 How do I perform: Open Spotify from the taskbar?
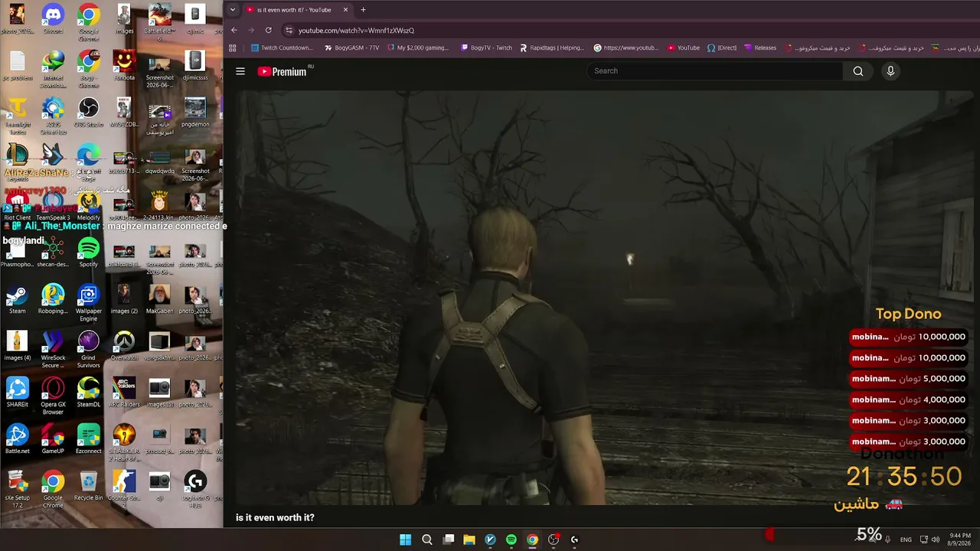pyautogui.click(x=511, y=540)
